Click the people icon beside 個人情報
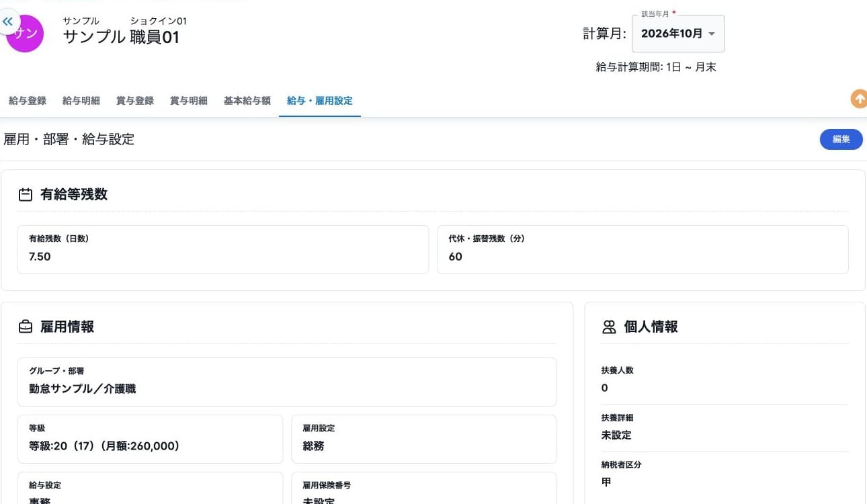This screenshot has width=867, height=504. (609, 327)
